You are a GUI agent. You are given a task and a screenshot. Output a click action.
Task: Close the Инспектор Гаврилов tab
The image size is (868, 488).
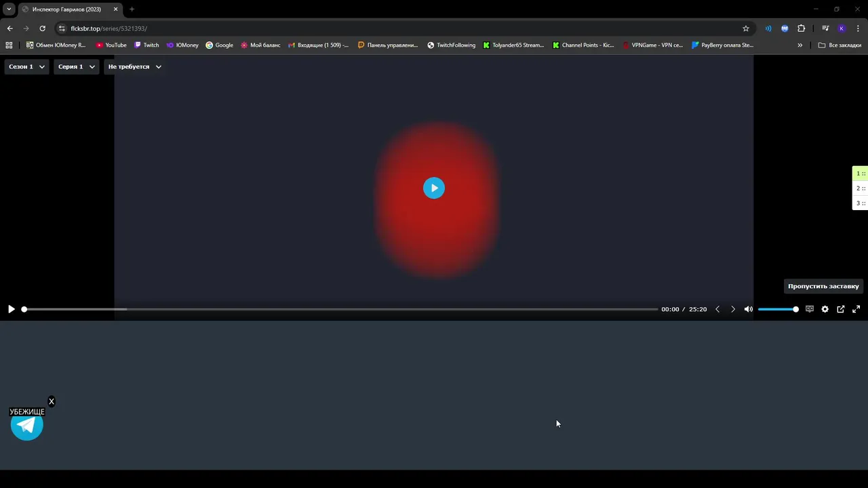115,9
